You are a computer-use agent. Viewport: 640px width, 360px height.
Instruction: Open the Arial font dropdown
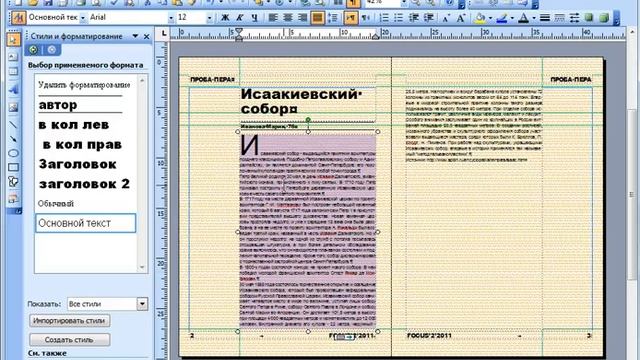(x=171, y=18)
